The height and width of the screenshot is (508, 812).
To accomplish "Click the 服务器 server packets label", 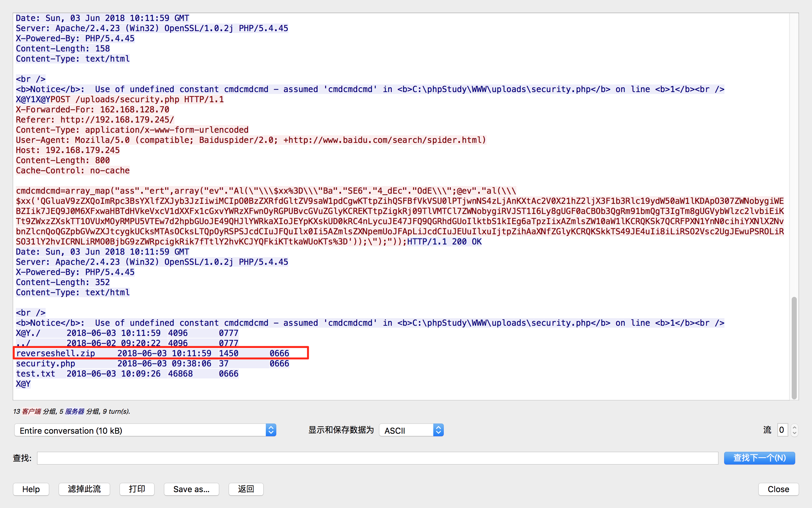I will click(x=75, y=411).
